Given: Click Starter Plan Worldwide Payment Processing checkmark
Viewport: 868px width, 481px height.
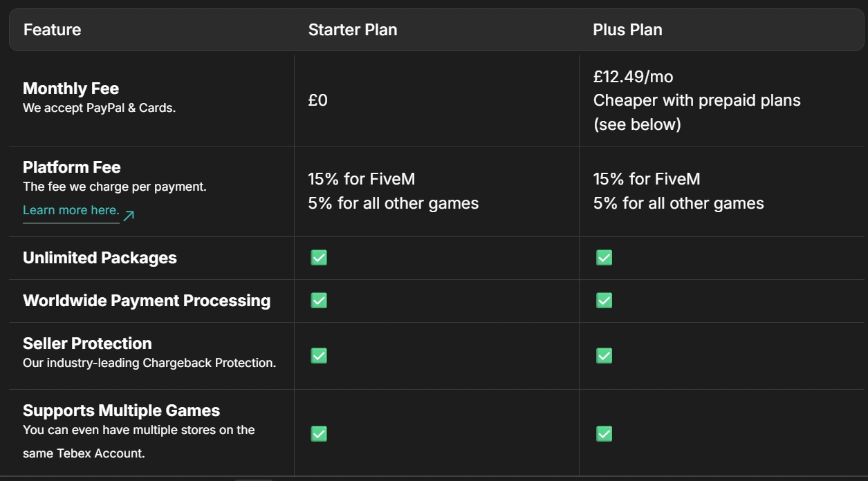Looking at the screenshot, I should tap(319, 301).
